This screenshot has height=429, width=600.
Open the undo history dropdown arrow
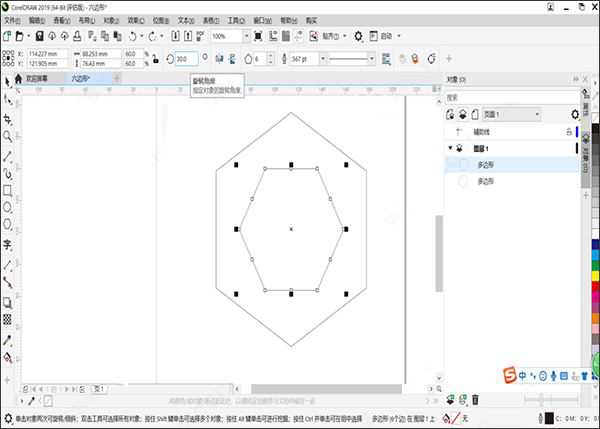pos(142,36)
